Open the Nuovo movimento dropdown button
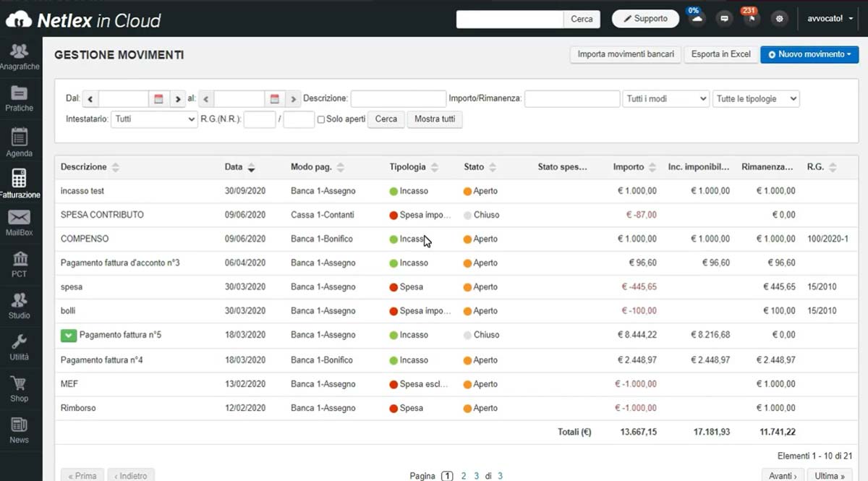 pyautogui.click(x=809, y=54)
